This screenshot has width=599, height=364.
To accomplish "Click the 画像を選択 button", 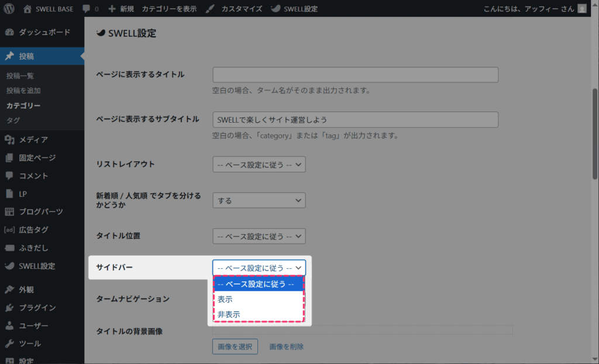I will click(235, 346).
